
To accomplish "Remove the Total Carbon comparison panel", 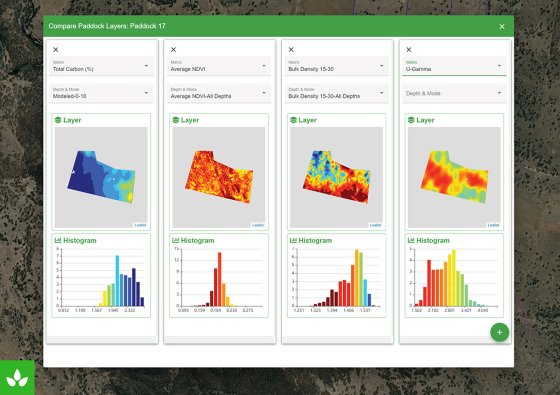I will point(55,50).
